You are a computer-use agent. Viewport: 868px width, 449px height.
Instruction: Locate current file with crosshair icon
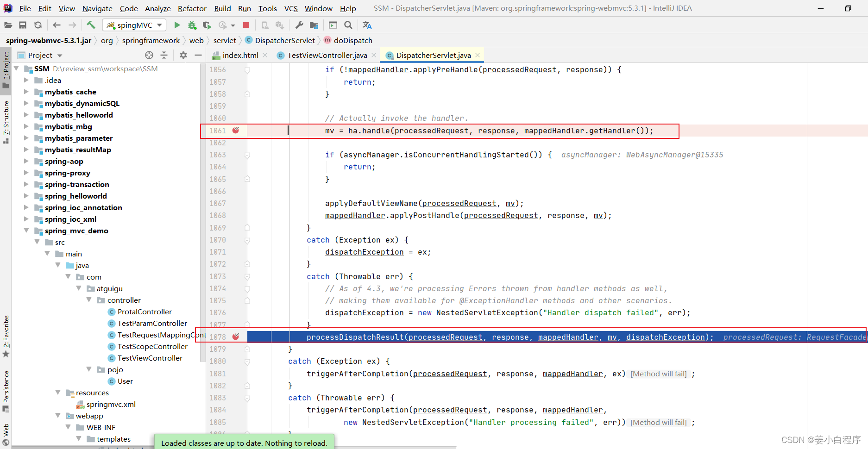[x=149, y=55]
